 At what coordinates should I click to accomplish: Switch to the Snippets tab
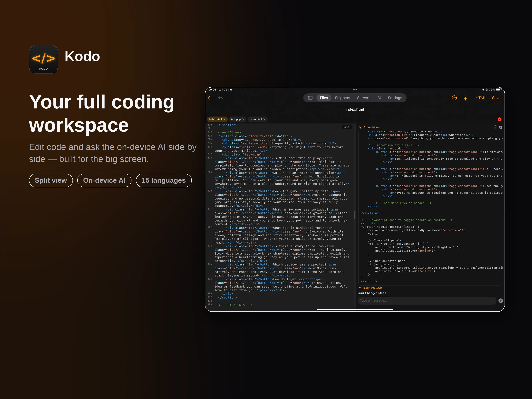pyautogui.click(x=342, y=98)
